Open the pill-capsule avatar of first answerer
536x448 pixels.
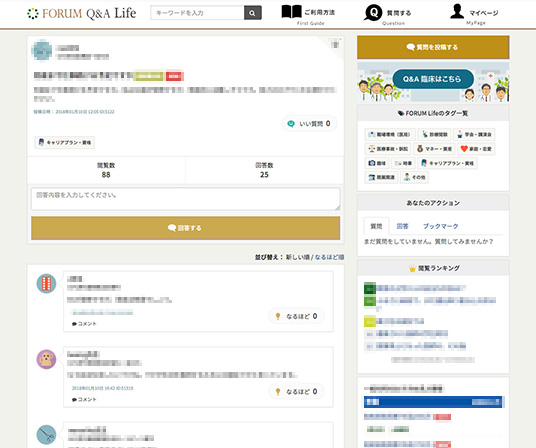[x=46, y=283]
